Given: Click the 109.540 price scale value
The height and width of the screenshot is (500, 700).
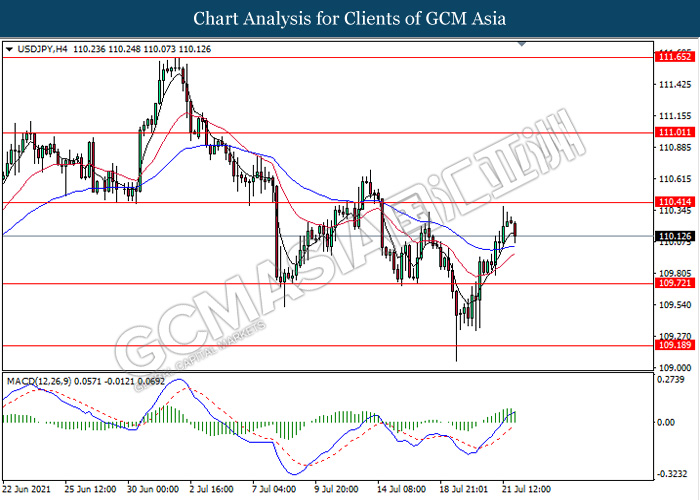Looking at the screenshot, I should [x=675, y=305].
